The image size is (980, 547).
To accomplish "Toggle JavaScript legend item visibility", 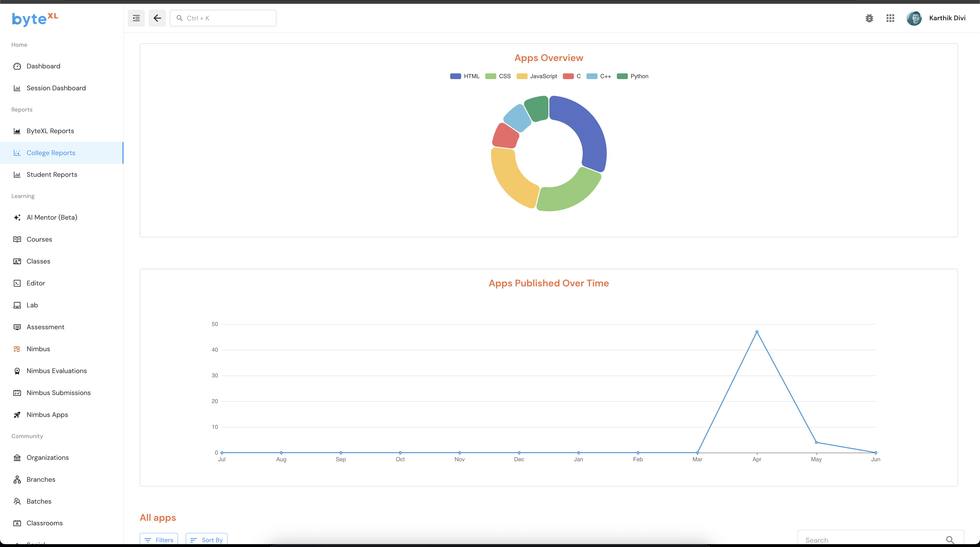I will pos(543,76).
